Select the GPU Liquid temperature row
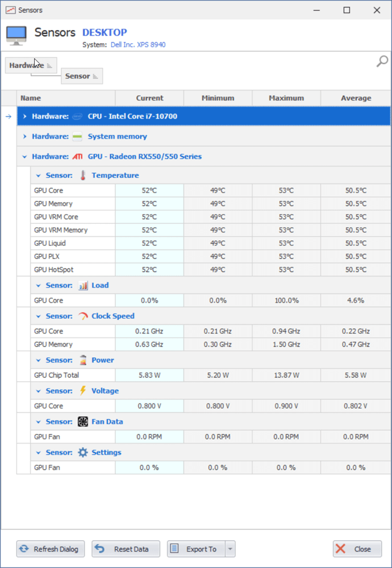This screenshot has height=568, width=392. pyautogui.click(x=211, y=244)
